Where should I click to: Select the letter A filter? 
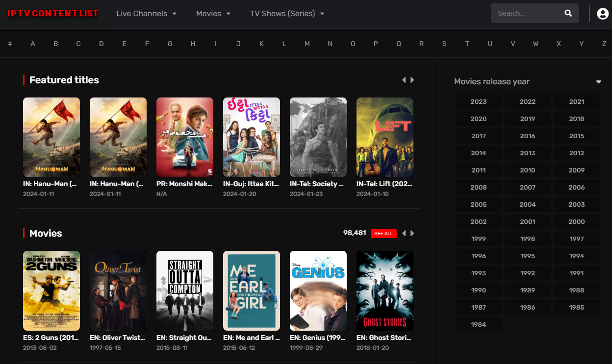(32, 44)
